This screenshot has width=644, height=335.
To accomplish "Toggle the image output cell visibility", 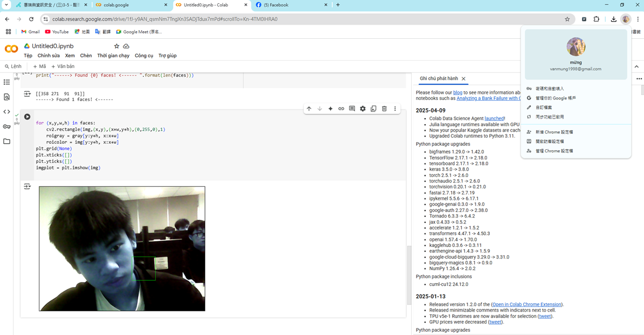I will click(27, 187).
